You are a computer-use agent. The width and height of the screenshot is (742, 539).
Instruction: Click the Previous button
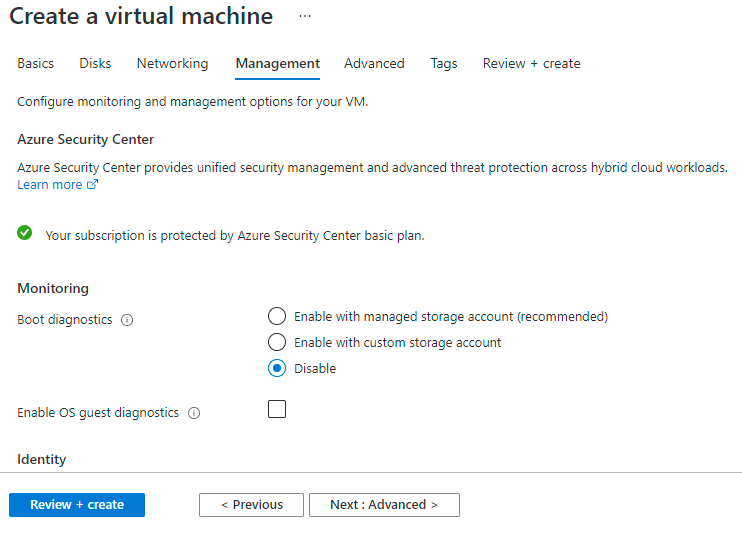pos(251,505)
